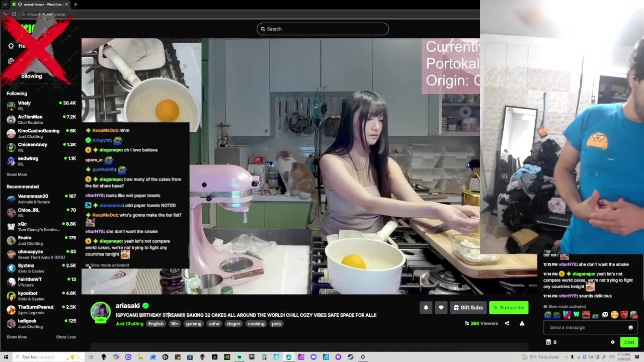Screen dimensions: 644x362
Task: Click the Home icon in sidebar
Action: pyautogui.click(x=11, y=46)
